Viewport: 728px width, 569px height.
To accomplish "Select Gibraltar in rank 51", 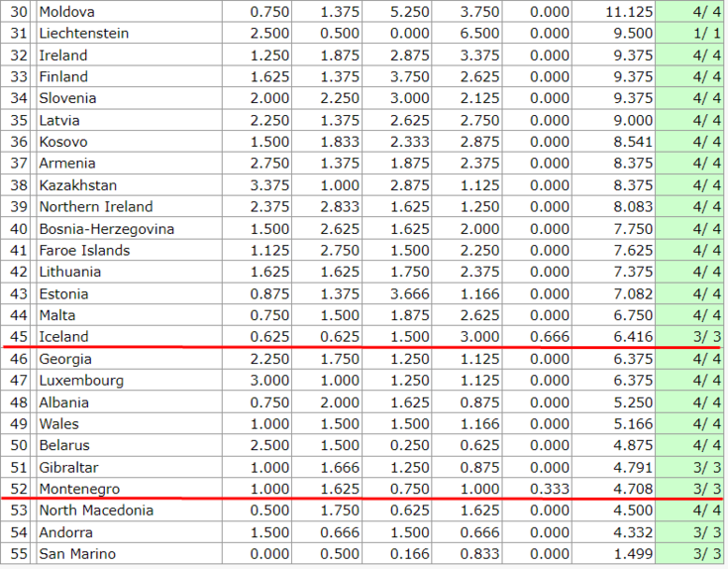I will point(68,467).
